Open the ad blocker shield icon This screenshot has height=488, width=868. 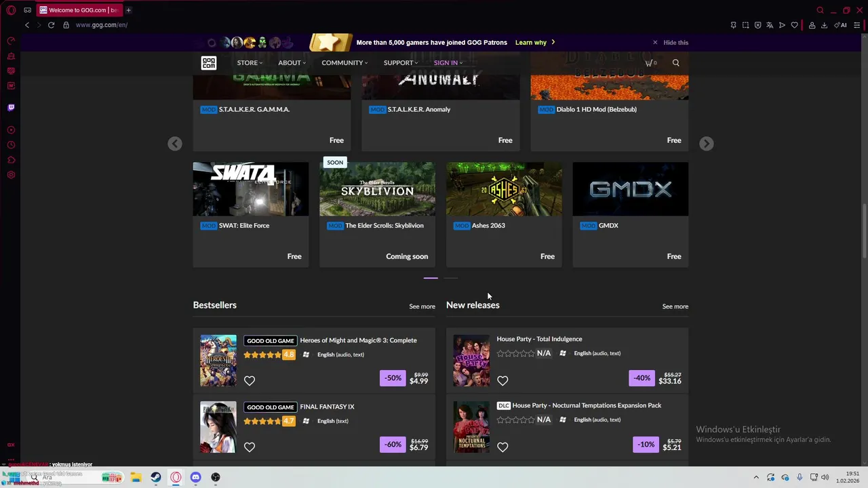pos(757,25)
